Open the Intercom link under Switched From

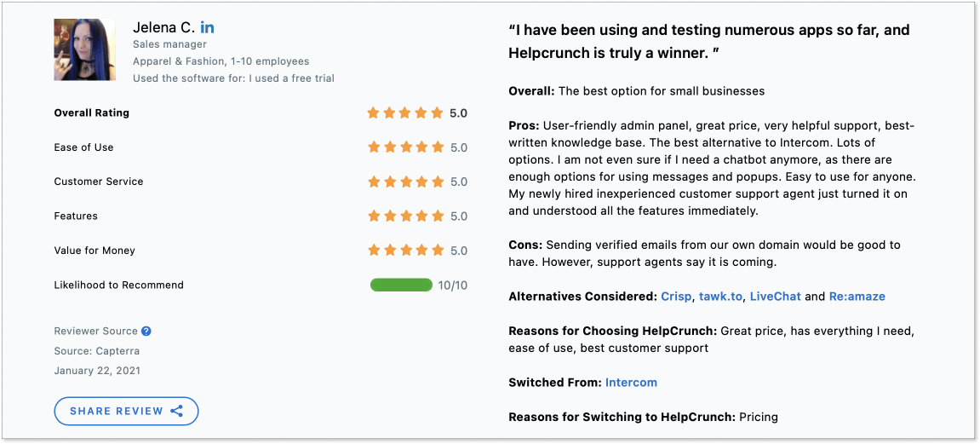click(631, 382)
